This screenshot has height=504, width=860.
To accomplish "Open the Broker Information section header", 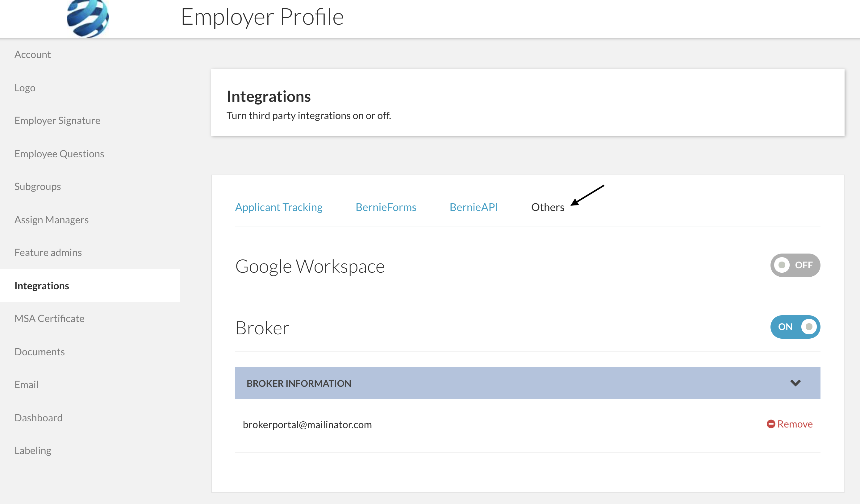I will point(528,383).
